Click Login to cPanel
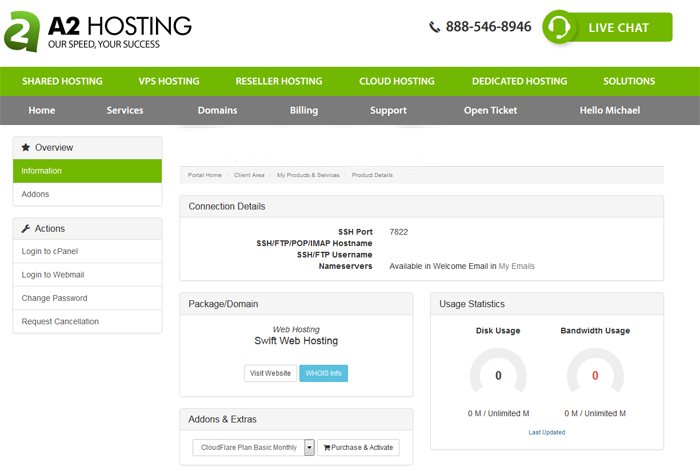 (88, 251)
